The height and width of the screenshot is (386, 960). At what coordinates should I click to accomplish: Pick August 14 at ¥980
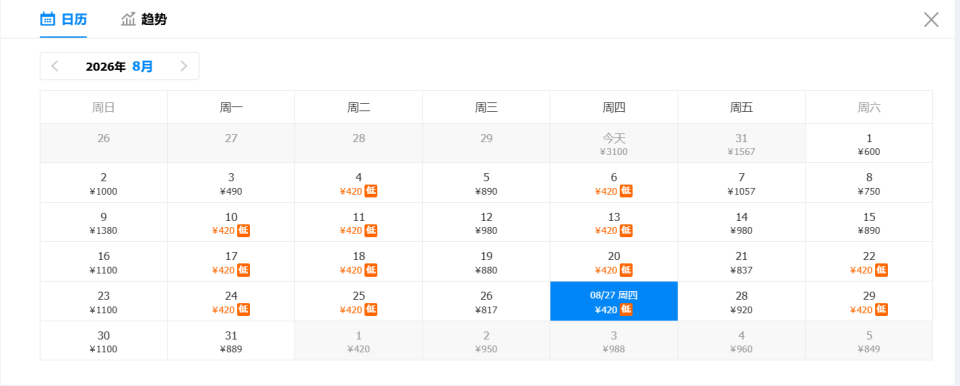pos(741,223)
